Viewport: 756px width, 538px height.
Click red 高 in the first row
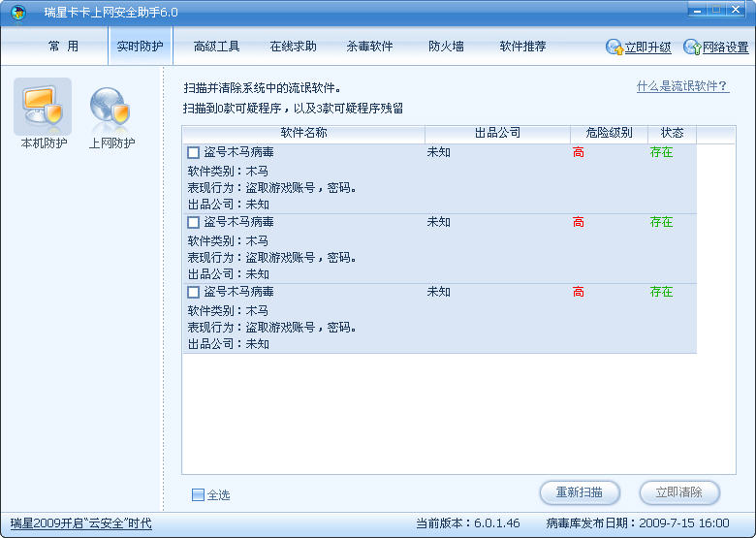579,152
